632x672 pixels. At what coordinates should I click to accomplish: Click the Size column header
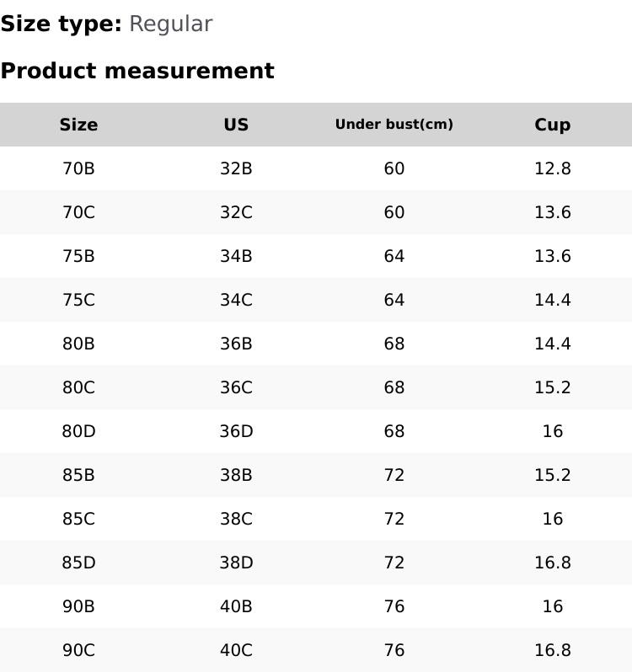point(78,125)
